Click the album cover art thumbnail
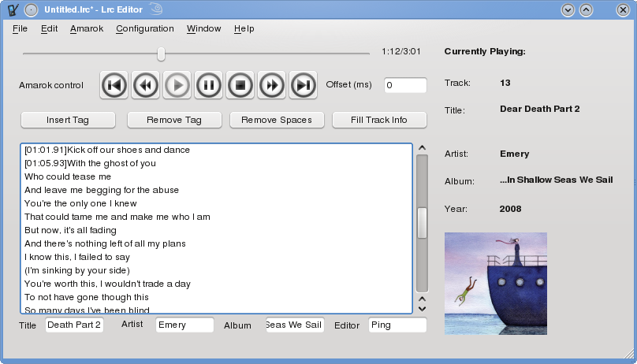Image resolution: width=637 pixels, height=364 pixels. click(x=496, y=284)
